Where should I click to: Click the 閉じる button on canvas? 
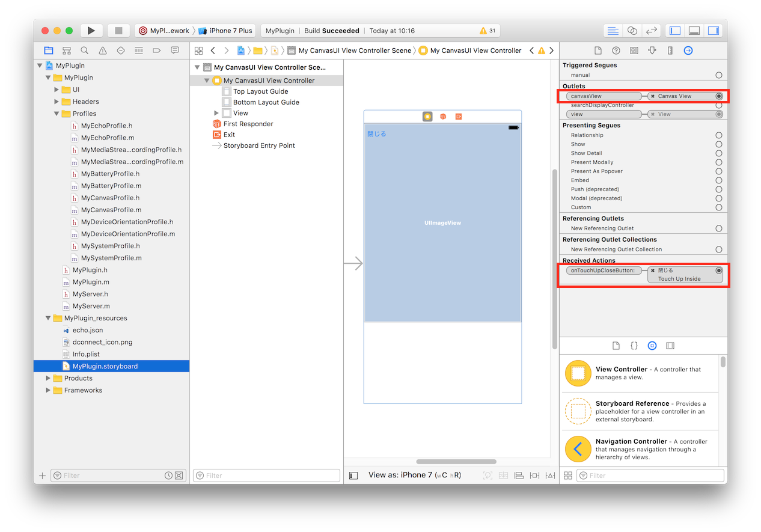pyautogui.click(x=377, y=134)
